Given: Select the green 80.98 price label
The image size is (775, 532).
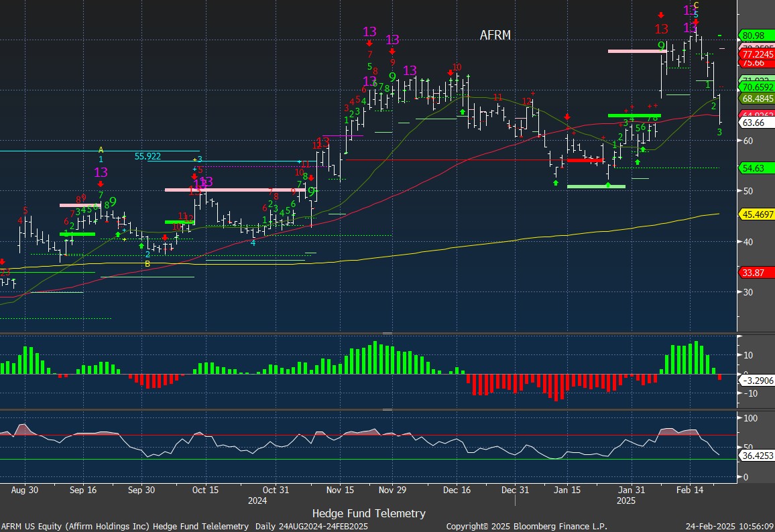Looking at the screenshot, I should (756, 36).
